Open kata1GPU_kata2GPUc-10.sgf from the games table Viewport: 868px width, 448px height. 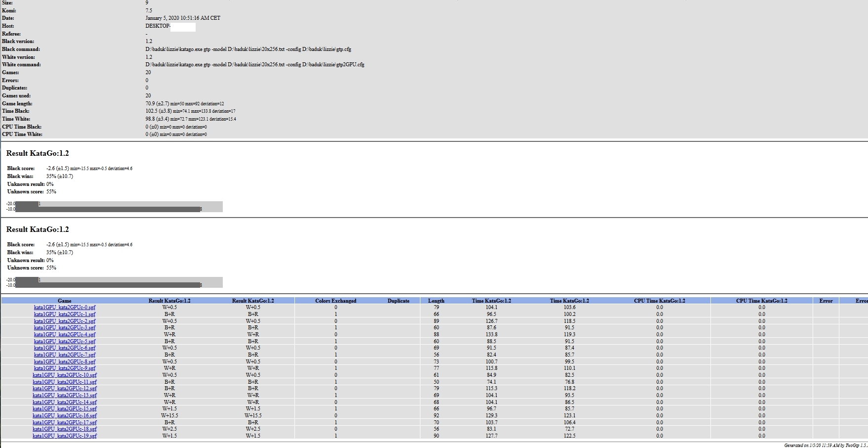(64, 375)
